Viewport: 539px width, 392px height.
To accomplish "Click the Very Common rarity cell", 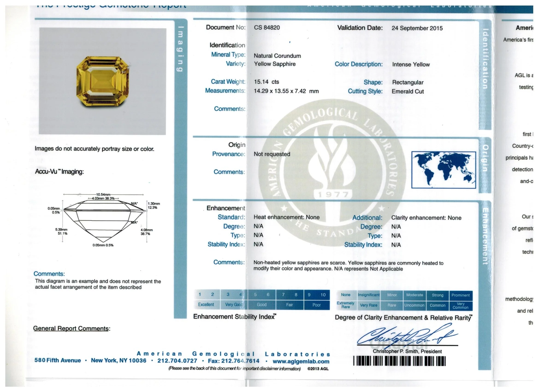I will [461, 306].
